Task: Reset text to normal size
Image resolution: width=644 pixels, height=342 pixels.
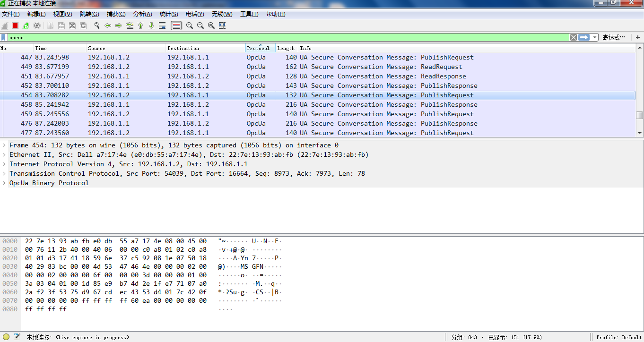Action: click(x=211, y=26)
